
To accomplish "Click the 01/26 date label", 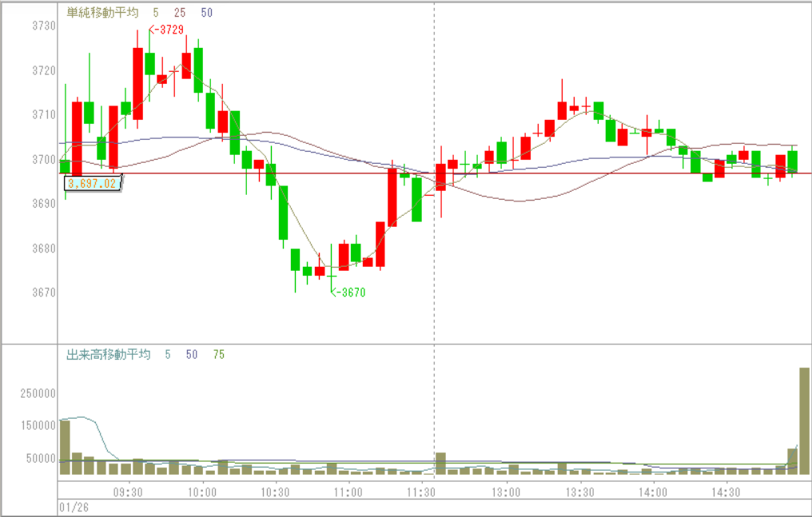I will click(74, 507).
